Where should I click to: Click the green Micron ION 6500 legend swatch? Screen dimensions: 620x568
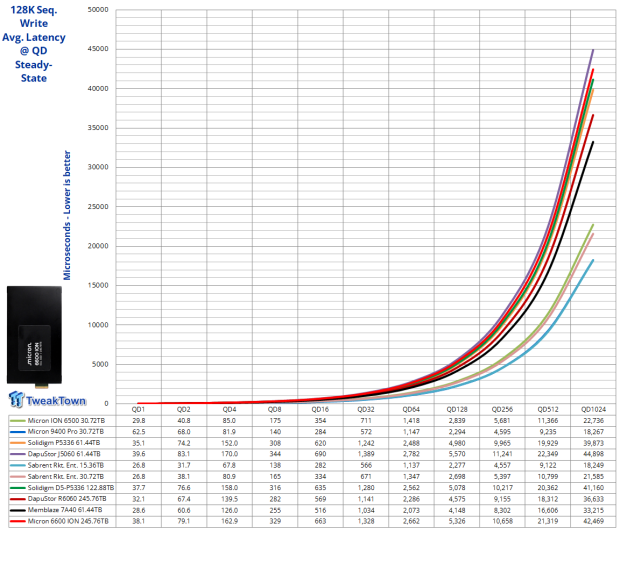pos(18,421)
